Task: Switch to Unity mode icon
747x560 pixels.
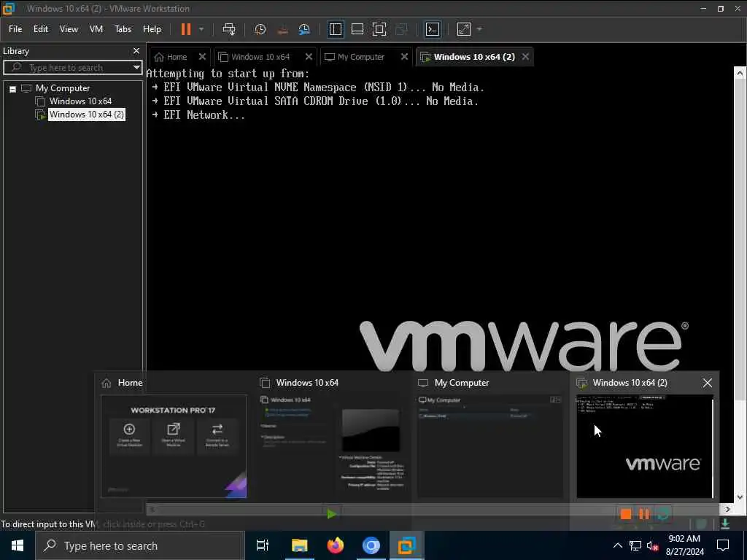Action: click(402, 29)
